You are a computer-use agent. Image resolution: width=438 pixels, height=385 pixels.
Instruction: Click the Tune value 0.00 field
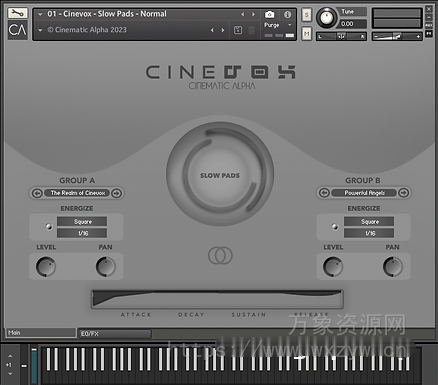(x=353, y=24)
